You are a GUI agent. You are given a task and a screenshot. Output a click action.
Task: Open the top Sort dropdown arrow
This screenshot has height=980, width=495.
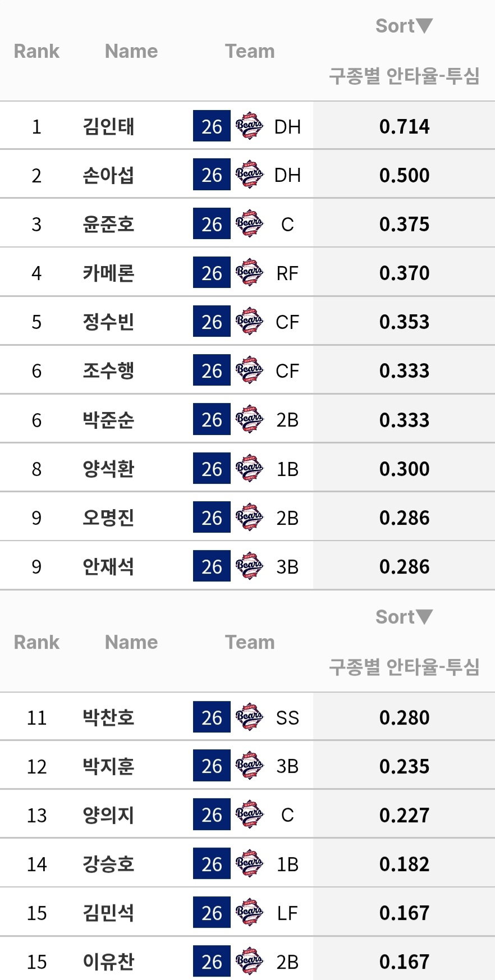tap(424, 26)
